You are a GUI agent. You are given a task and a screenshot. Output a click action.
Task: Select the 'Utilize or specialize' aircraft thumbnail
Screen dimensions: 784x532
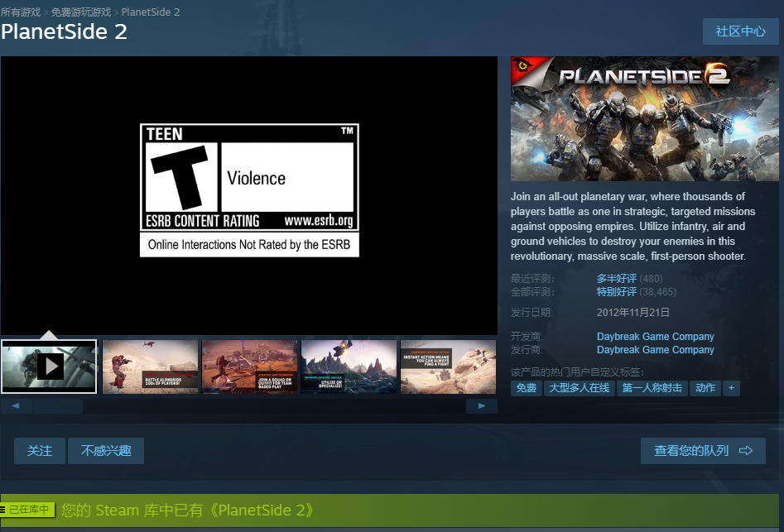coord(349,367)
